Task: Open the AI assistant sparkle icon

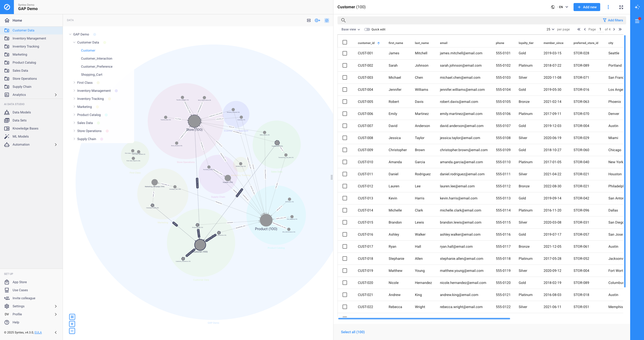Action: (637, 7)
